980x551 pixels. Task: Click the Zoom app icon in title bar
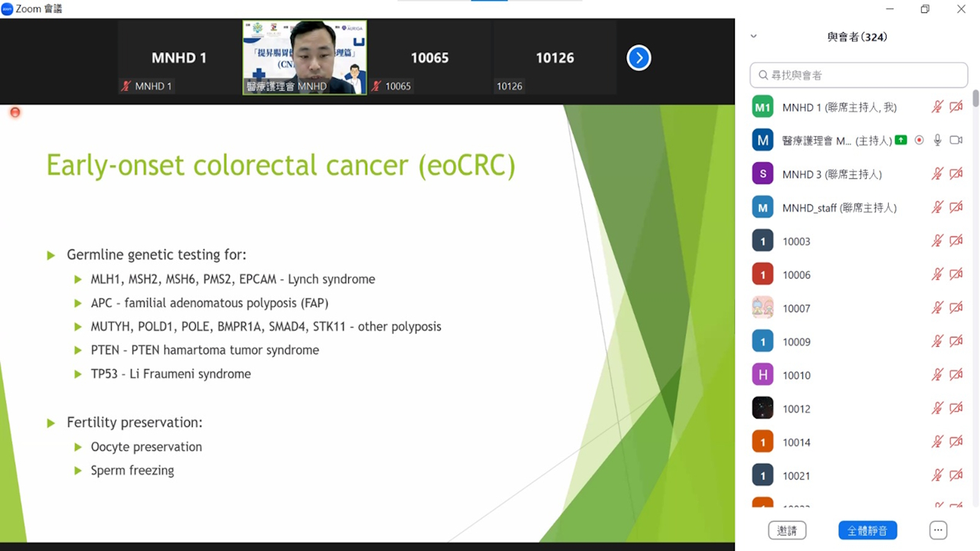tap(7, 8)
